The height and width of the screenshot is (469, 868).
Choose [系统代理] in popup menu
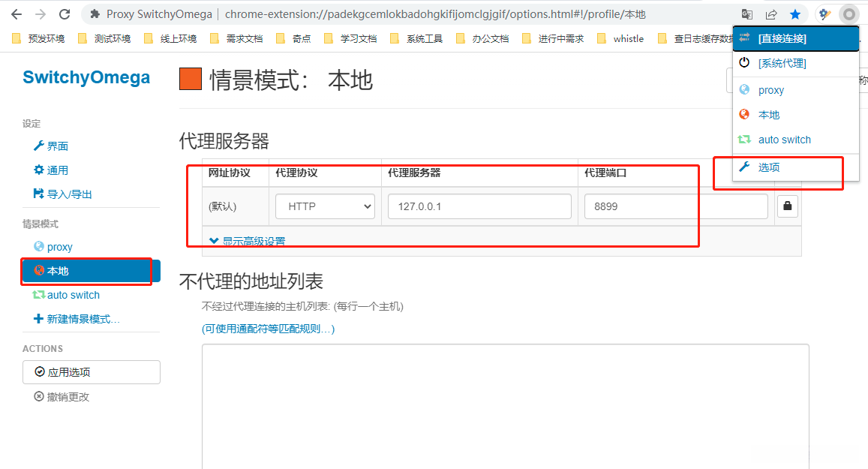[796, 63]
